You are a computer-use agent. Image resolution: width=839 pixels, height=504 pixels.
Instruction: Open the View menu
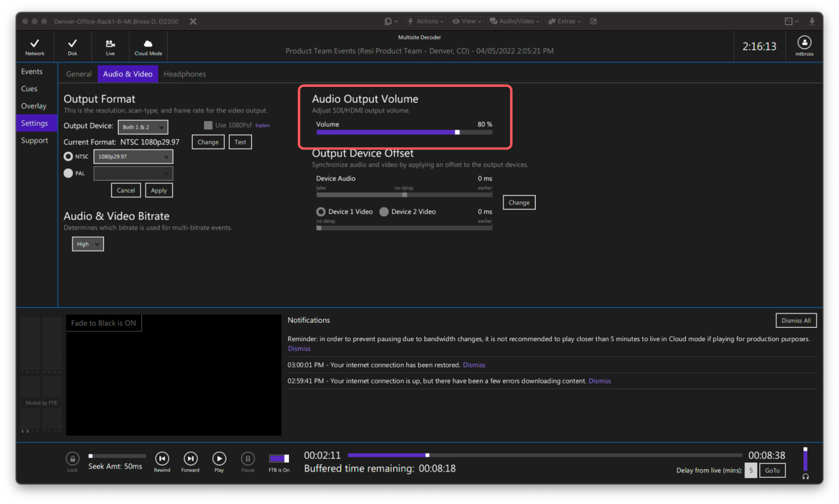tap(467, 21)
